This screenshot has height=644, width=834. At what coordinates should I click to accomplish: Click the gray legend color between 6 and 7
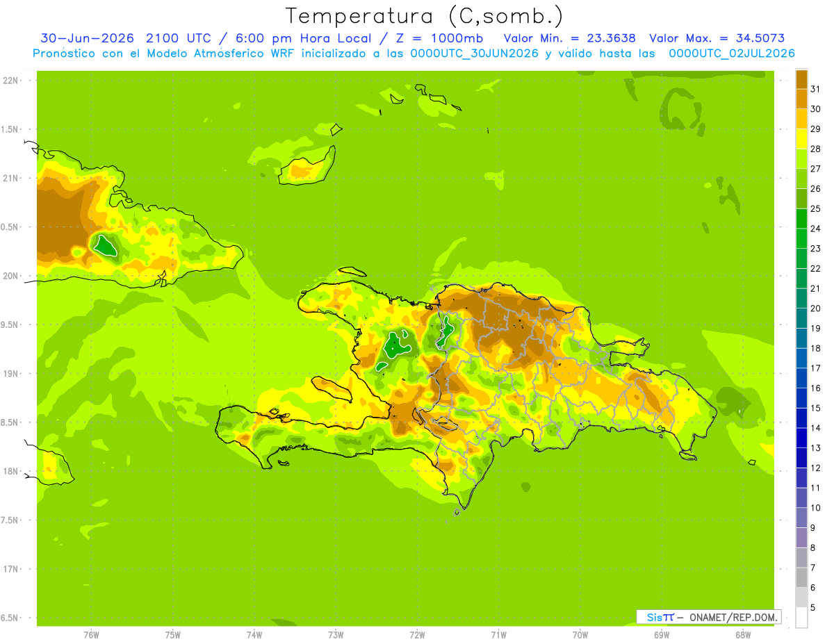click(x=801, y=578)
